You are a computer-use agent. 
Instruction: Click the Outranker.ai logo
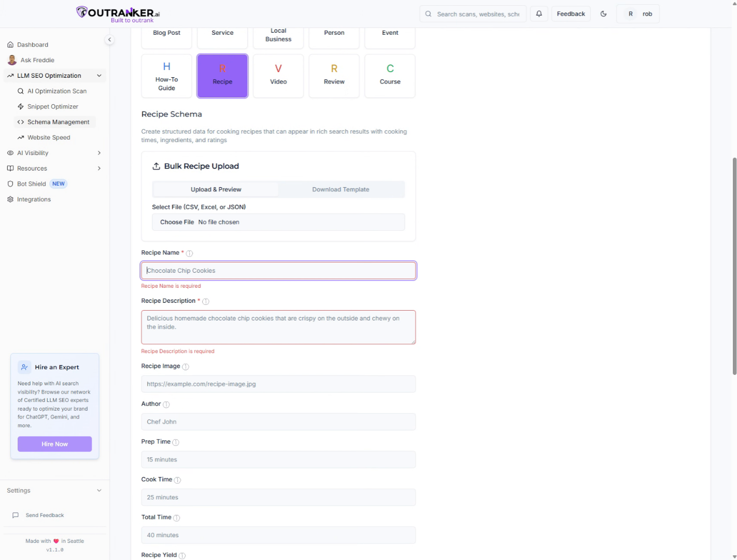click(118, 14)
